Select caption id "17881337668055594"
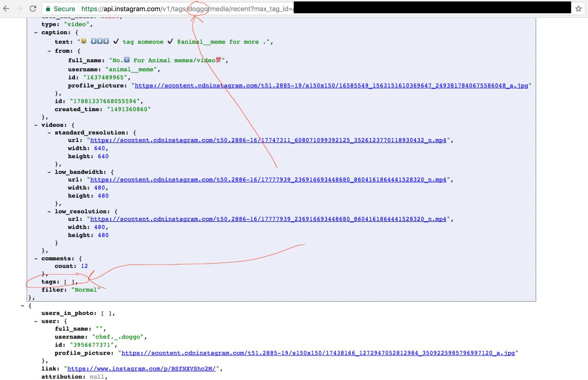Image resolution: width=588 pixels, height=380 pixels. click(x=105, y=101)
